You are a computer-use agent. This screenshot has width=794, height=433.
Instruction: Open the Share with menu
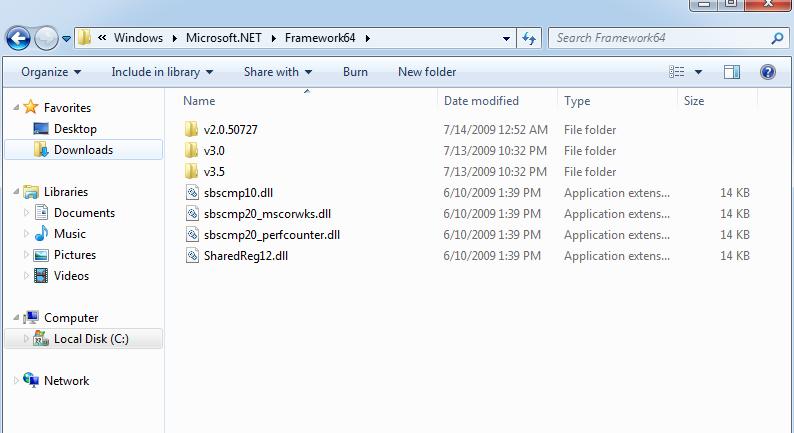click(x=278, y=72)
